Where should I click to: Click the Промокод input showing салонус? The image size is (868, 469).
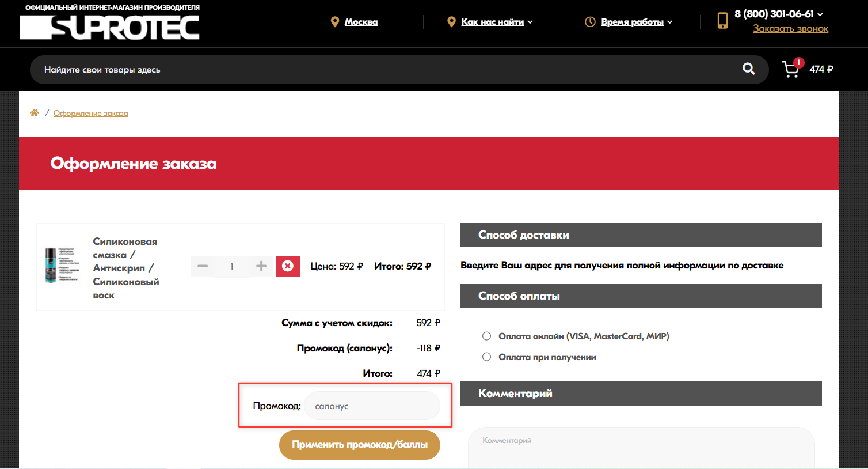pos(372,406)
